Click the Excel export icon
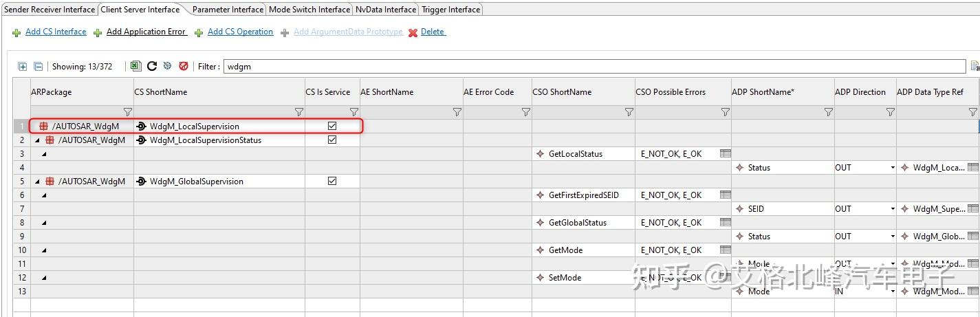980x317 pixels. tap(136, 67)
